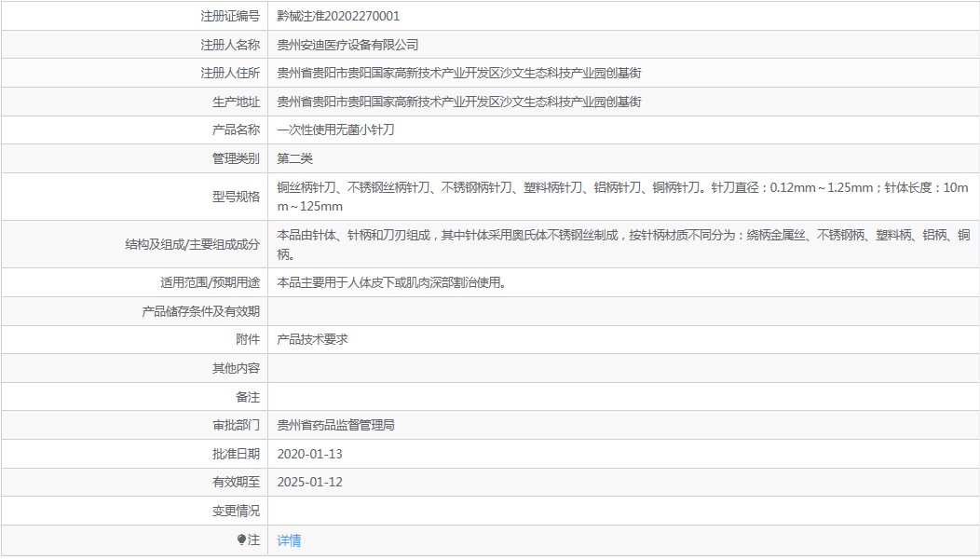Click the 附件 label
This screenshot has height=560, width=980.
tap(248, 339)
